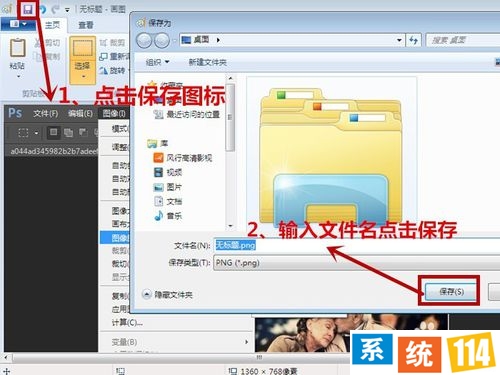Click the 剪切 scissors button in Paint
Viewport: 500px width, 375px height.
pos(48,43)
